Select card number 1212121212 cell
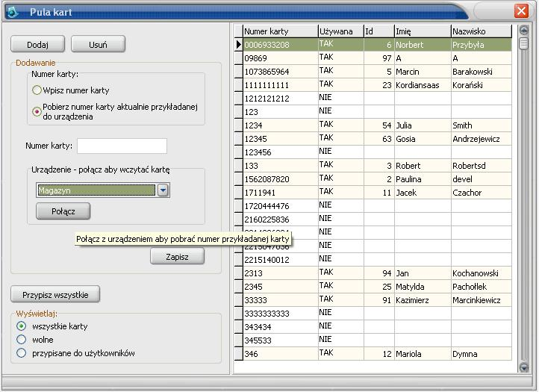The image size is (539, 392). click(x=281, y=99)
